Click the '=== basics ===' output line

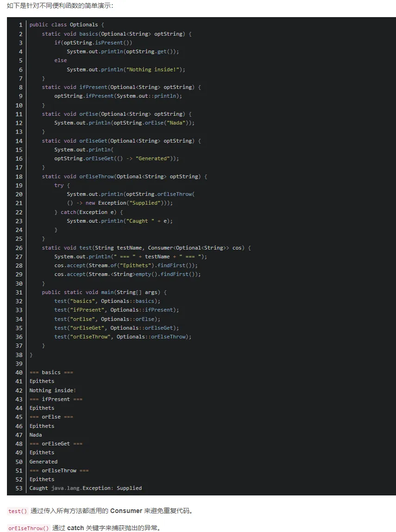[x=51, y=372]
